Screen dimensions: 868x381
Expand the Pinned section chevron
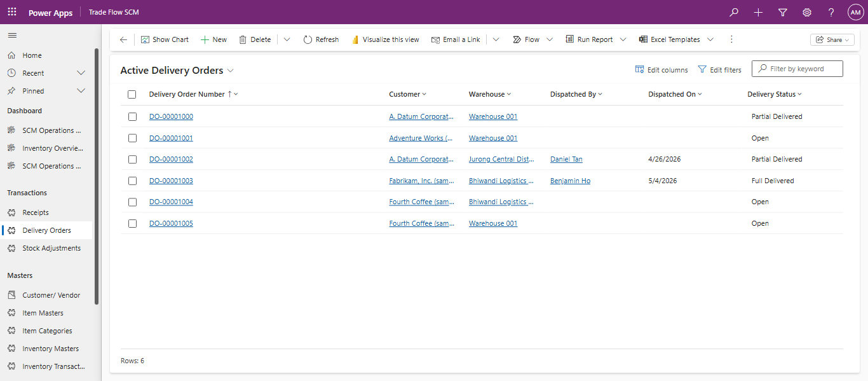(x=81, y=91)
